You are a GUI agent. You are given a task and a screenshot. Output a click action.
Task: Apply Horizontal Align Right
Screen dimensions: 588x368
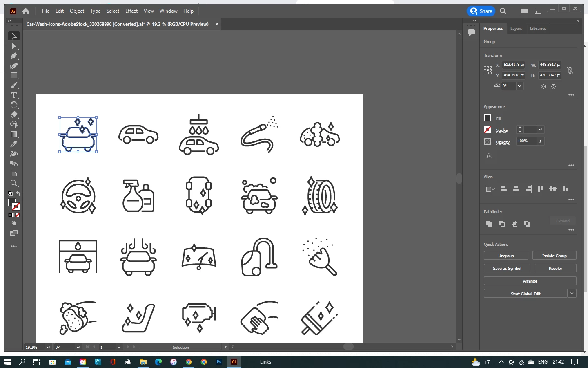[528, 189]
